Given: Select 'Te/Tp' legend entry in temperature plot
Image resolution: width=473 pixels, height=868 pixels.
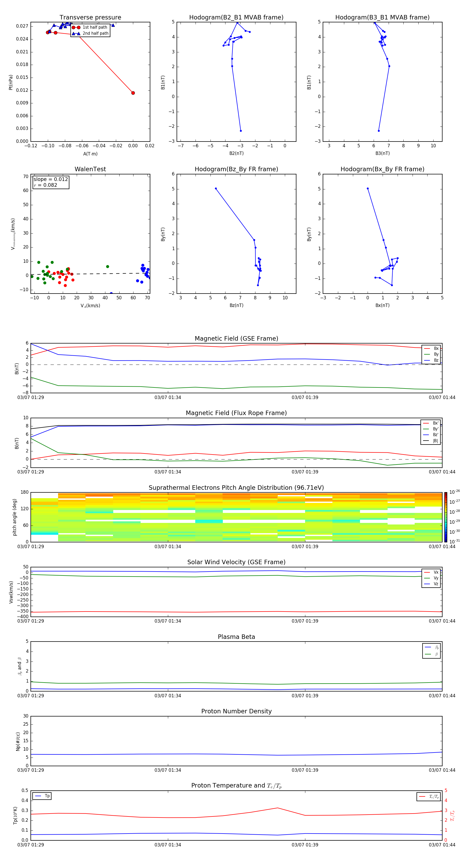Looking at the screenshot, I should [429, 796].
